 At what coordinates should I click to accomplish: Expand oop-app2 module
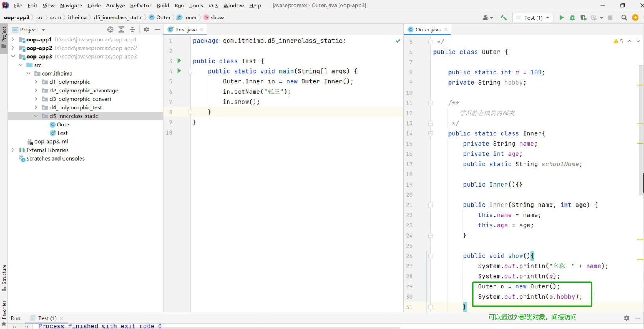[13, 48]
